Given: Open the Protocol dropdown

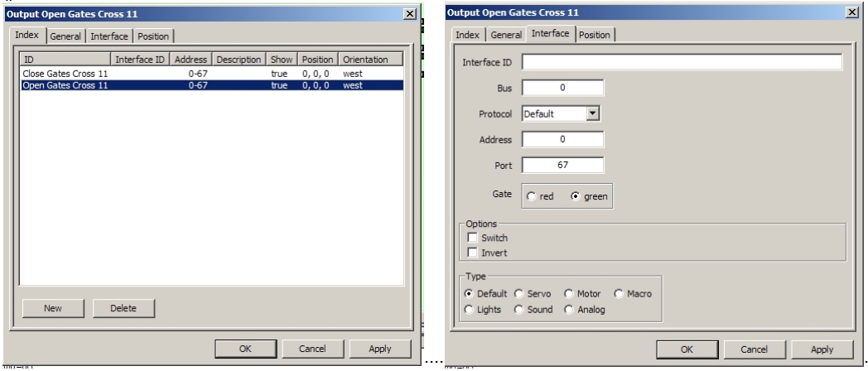Looking at the screenshot, I should (594, 113).
